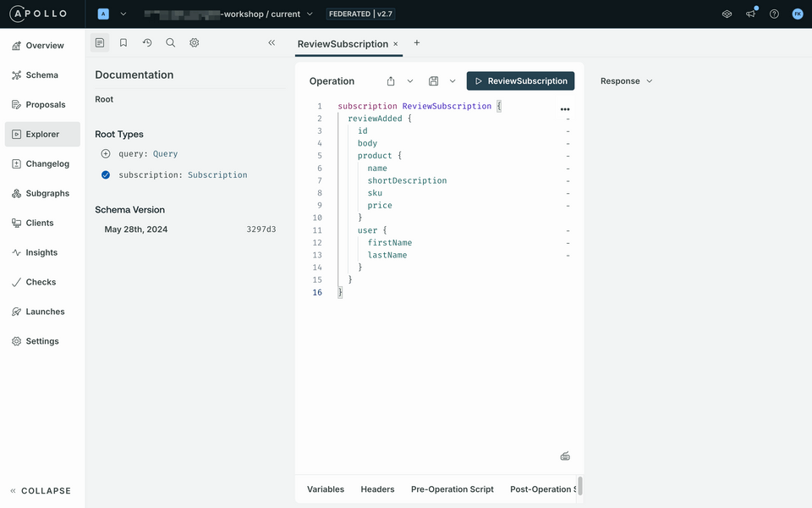This screenshot has height=508, width=812.
Task: Open the announcements megaphone icon
Action: [x=750, y=14]
